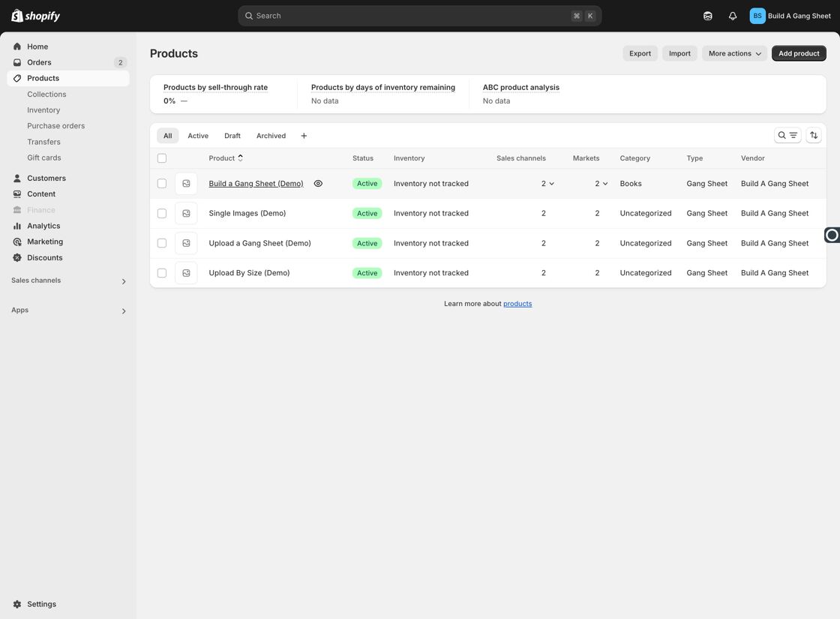Click Books category in first row

[631, 183]
